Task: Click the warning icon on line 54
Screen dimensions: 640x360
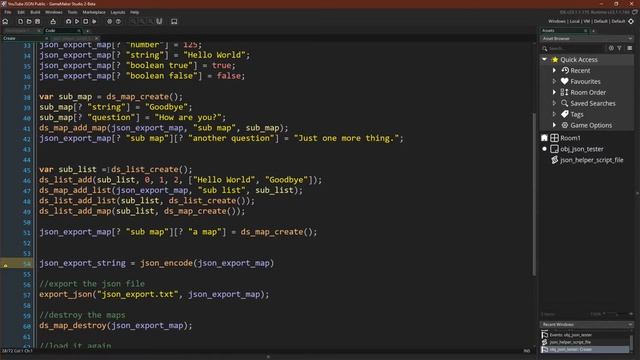Action: pyautogui.click(x=6, y=265)
